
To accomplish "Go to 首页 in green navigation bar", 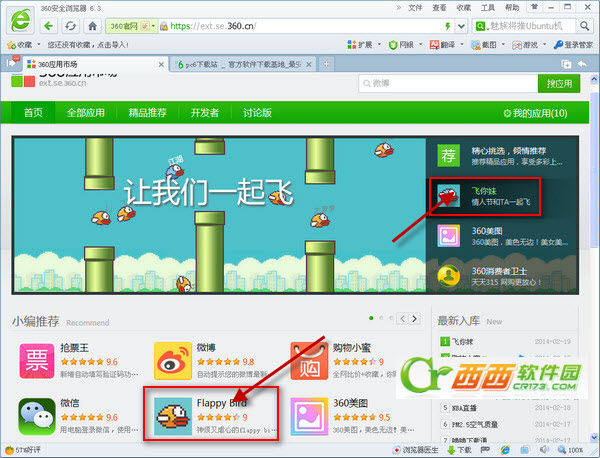I will pos(33,112).
